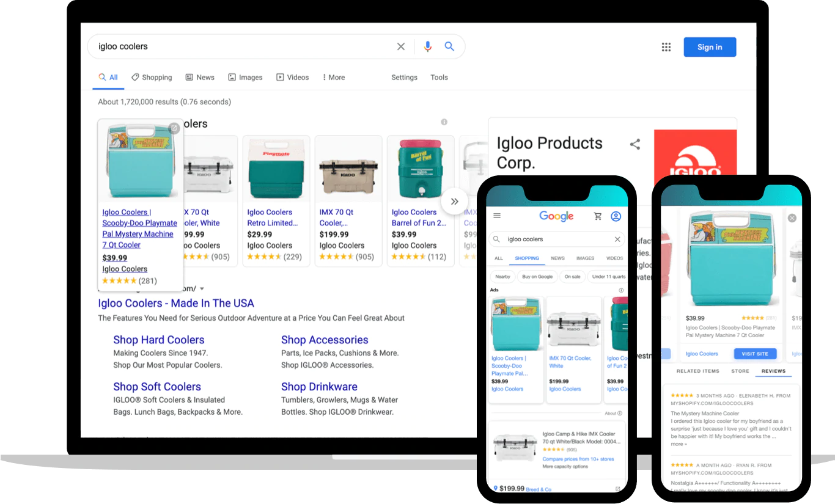Toggle the Nearby filter chip

click(502, 277)
